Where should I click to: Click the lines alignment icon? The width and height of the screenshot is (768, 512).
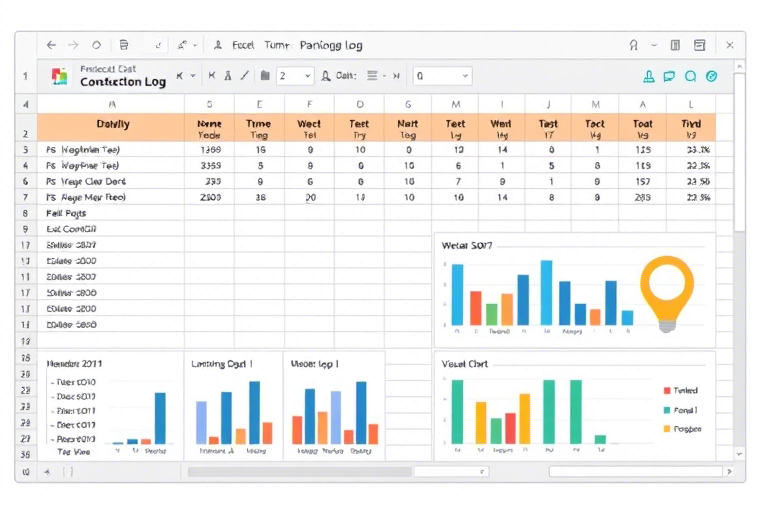(372, 75)
